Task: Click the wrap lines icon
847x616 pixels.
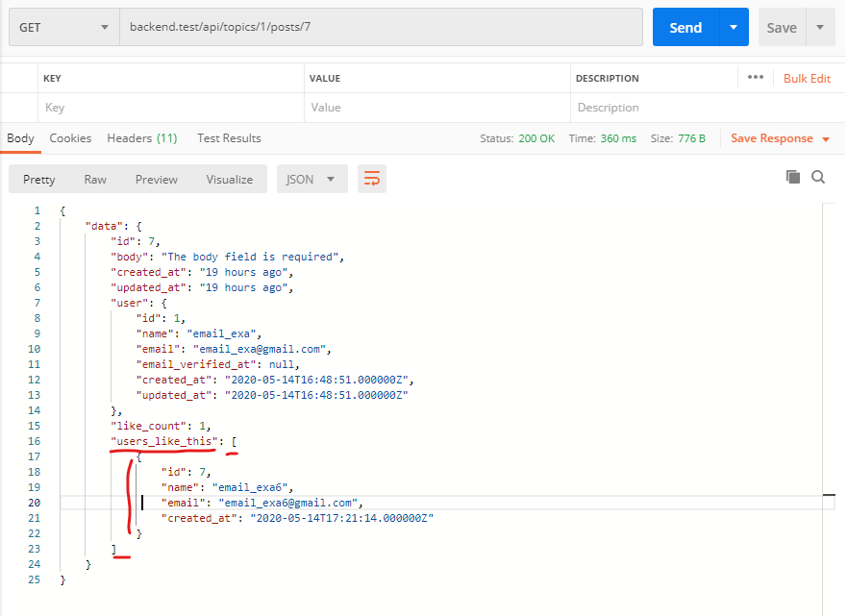Action: 372,179
